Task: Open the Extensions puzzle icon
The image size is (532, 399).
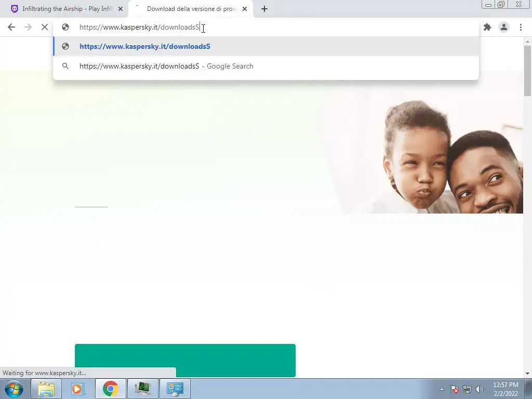Action: point(487,27)
